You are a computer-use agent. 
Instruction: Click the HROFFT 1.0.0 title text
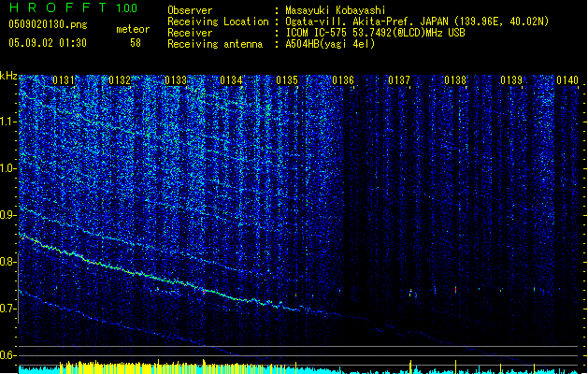tap(73, 7)
